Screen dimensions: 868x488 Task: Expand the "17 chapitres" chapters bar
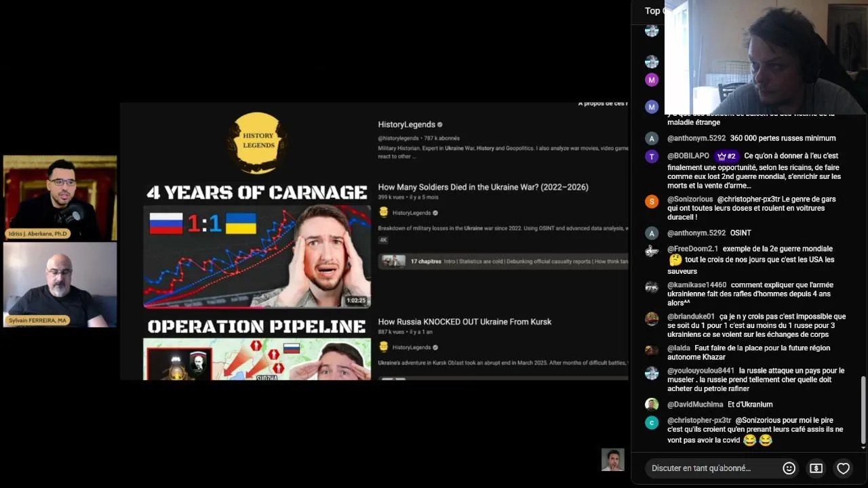(x=504, y=261)
